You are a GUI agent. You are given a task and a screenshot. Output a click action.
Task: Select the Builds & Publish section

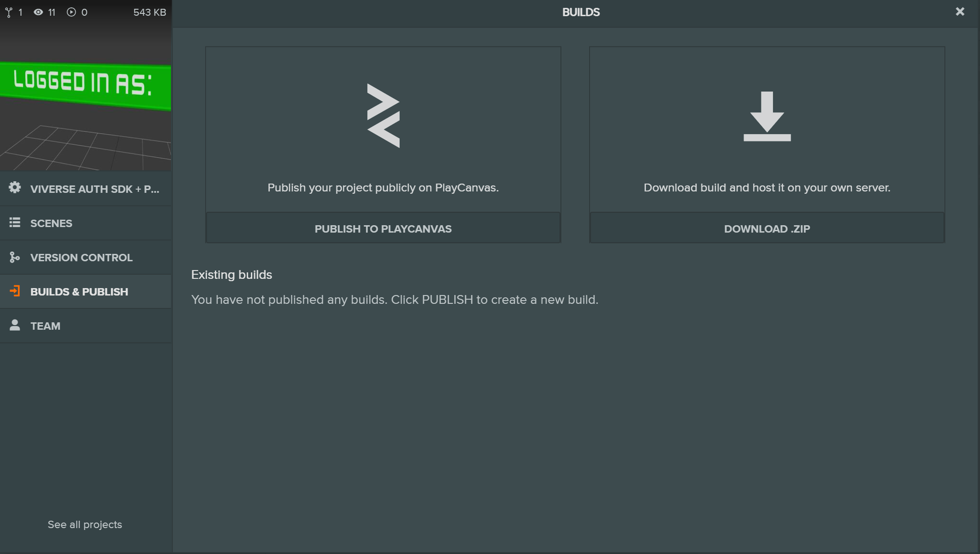(x=79, y=292)
